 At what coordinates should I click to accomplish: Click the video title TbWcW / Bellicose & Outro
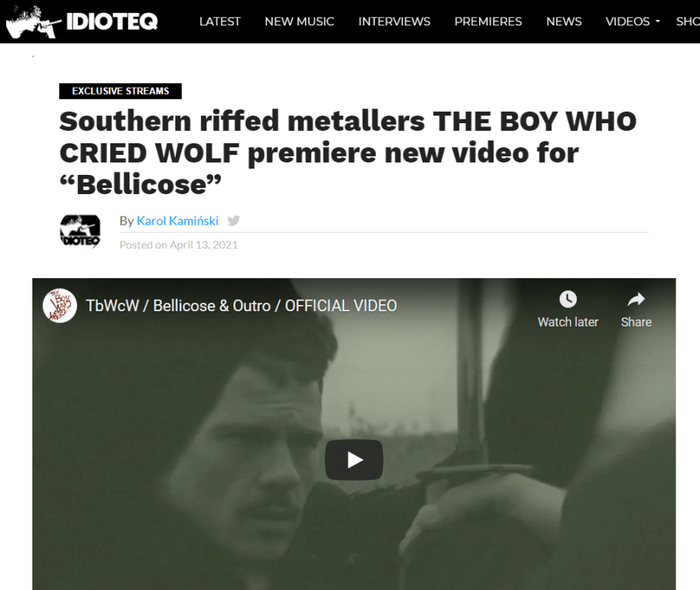241,306
